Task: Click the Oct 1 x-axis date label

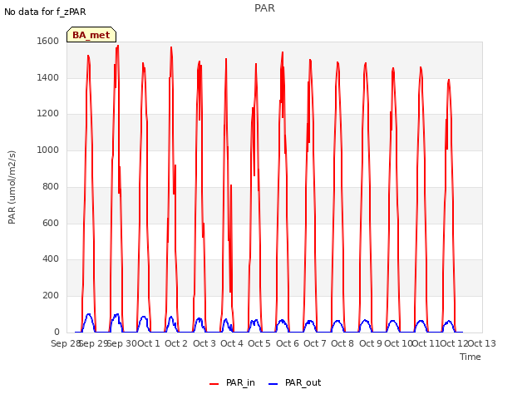Action: (x=149, y=343)
